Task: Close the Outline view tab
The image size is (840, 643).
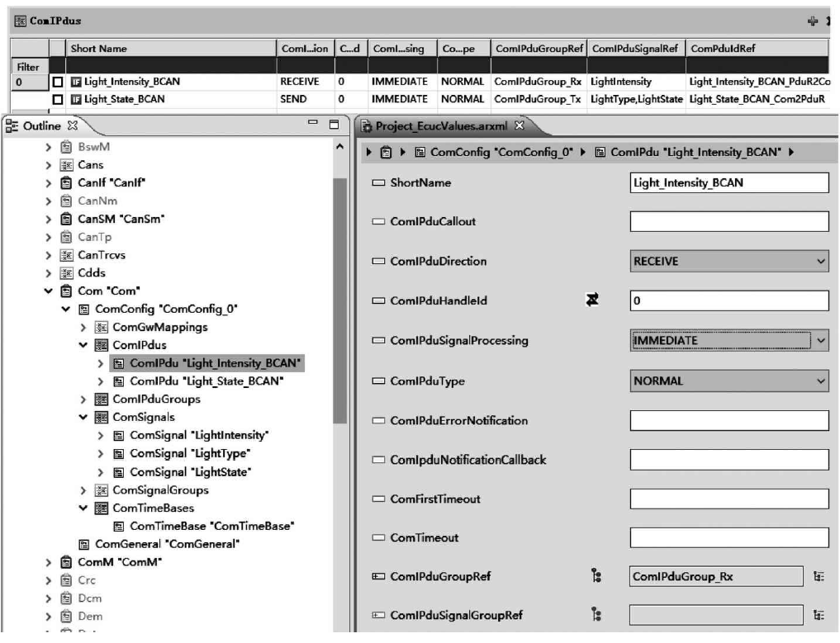Action: 73,125
